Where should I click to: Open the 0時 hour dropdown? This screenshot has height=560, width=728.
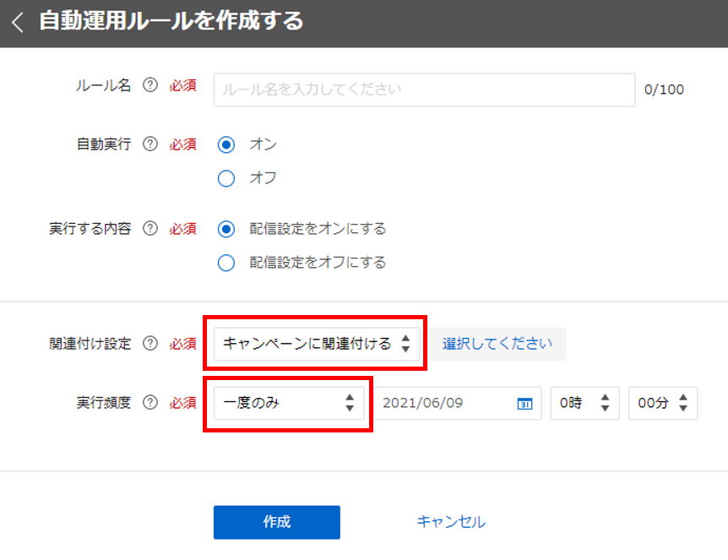tap(584, 403)
